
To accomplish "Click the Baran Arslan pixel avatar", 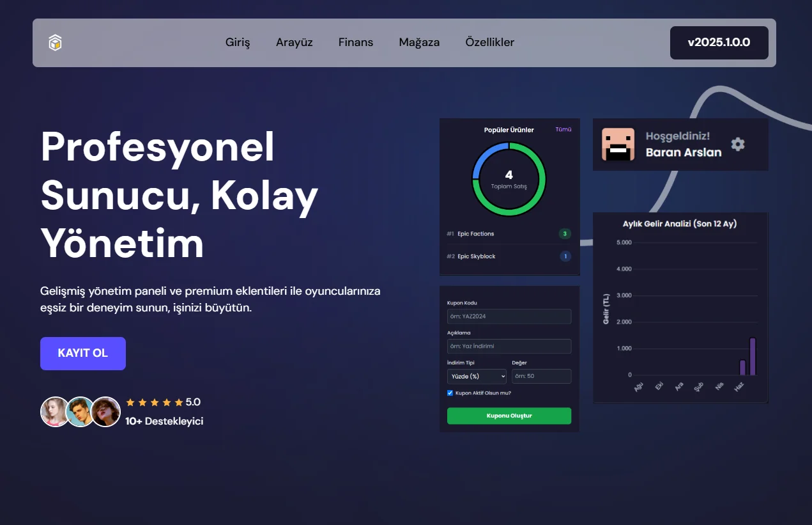I will click(618, 145).
